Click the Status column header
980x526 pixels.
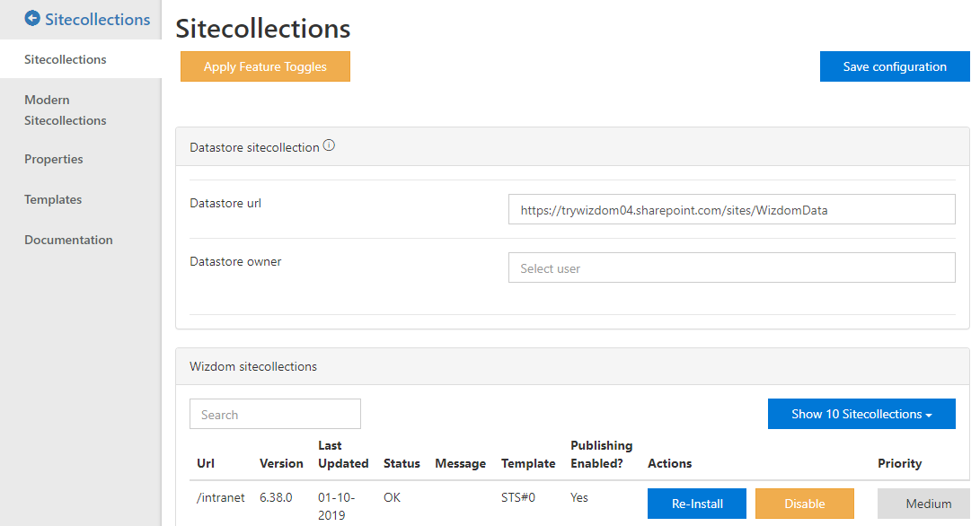click(402, 463)
